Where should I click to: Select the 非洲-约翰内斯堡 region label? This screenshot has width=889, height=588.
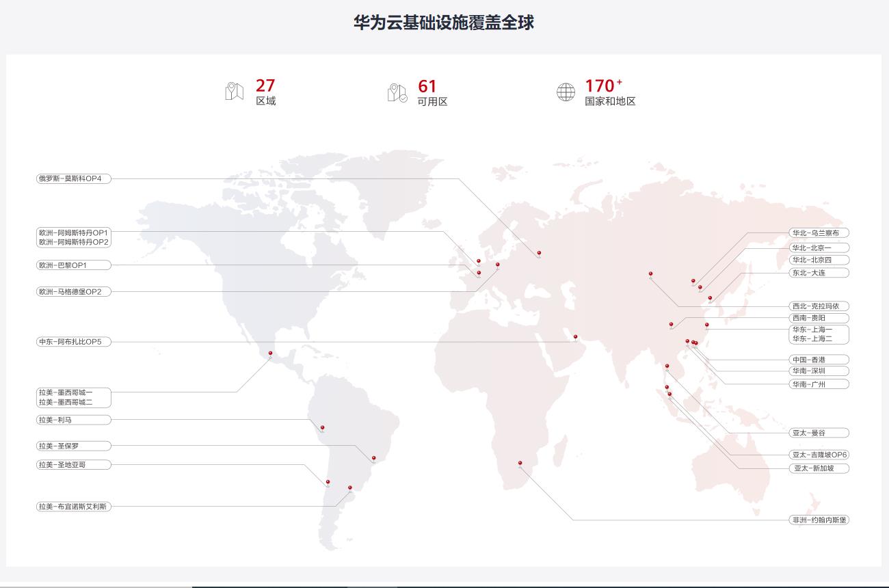[819, 520]
